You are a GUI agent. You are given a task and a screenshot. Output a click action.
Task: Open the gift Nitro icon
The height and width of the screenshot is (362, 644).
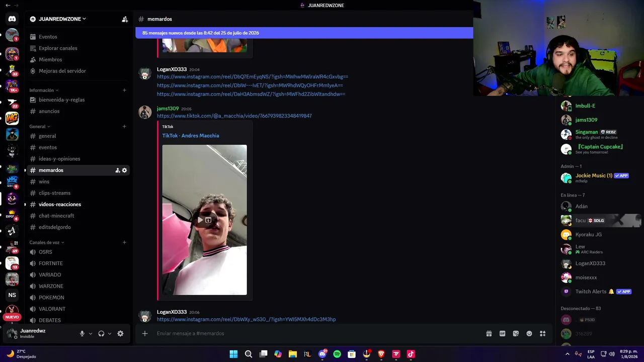(489, 333)
